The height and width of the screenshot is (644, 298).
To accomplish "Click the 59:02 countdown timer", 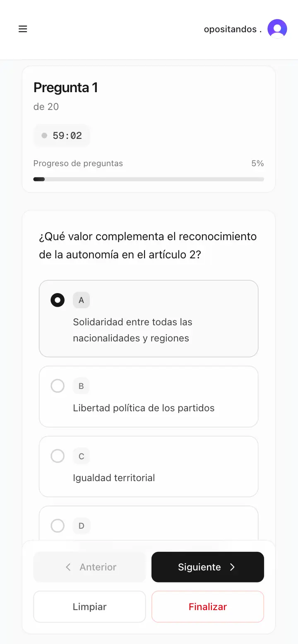I will coord(67,136).
